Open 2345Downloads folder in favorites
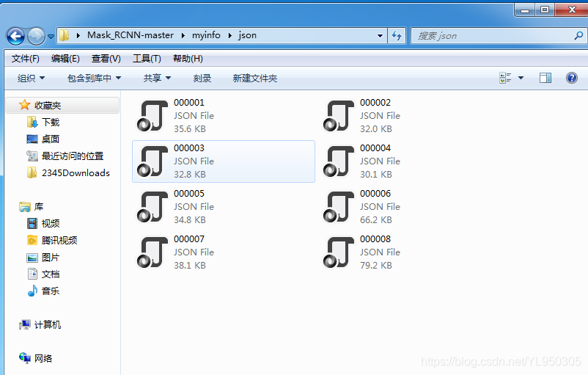 pos(76,172)
